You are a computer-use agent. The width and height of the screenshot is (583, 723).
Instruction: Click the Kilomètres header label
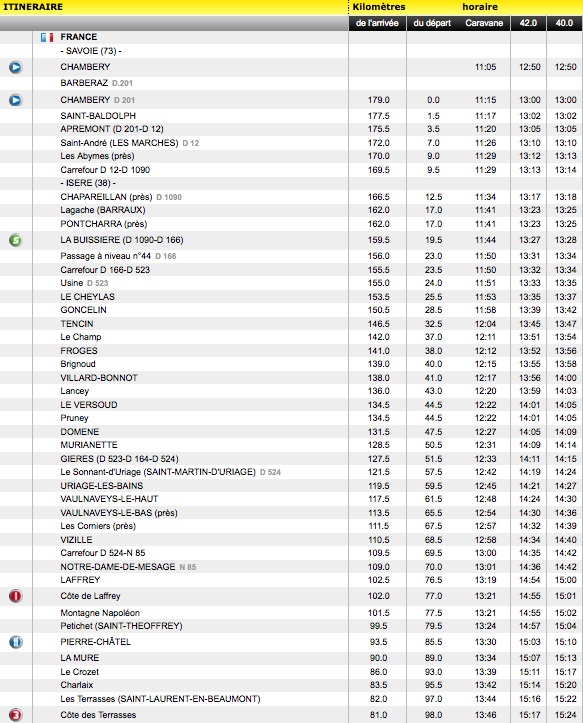(379, 7)
